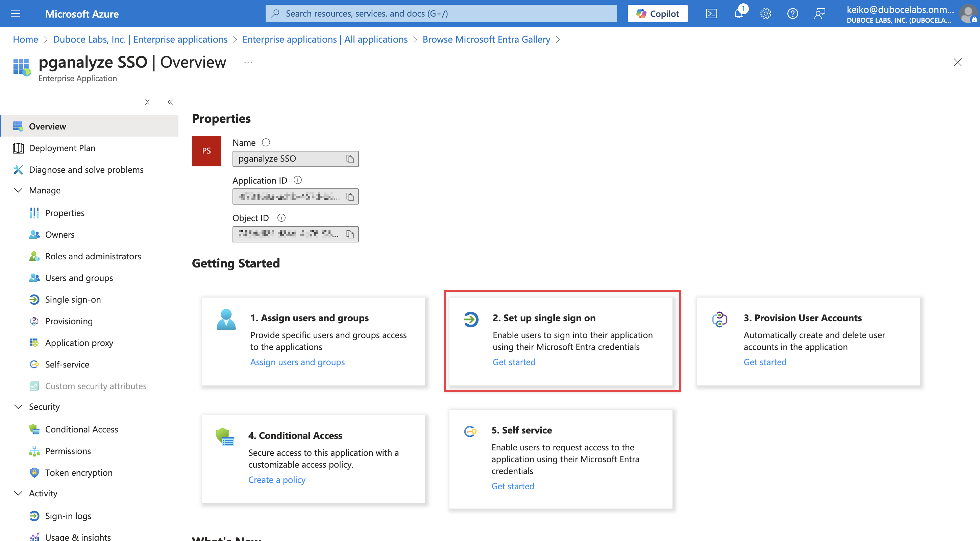
Task: Open Cloud Shell from the top bar
Action: (711, 14)
